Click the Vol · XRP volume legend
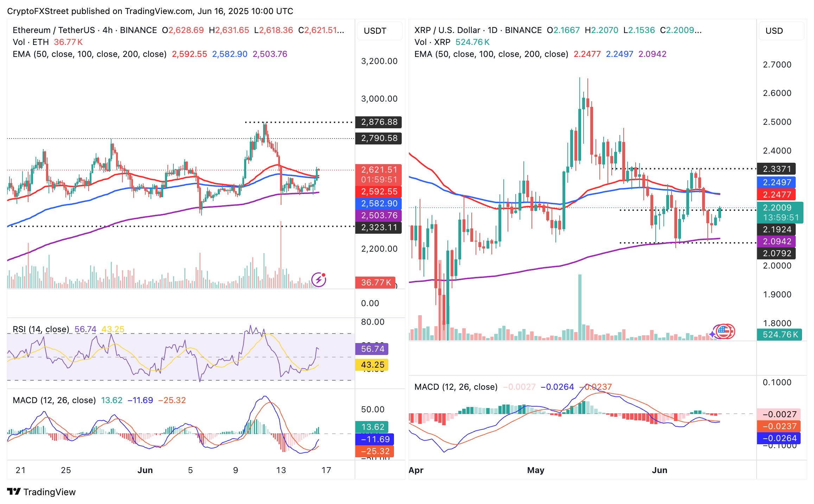The height and width of the screenshot is (504, 814). click(432, 42)
